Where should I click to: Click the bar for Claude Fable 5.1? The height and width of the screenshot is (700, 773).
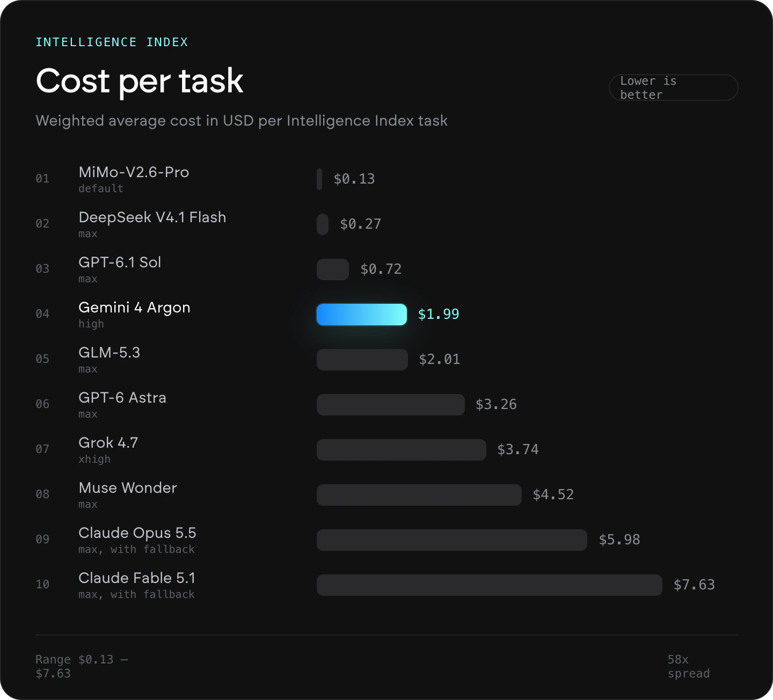[x=490, y=585]
